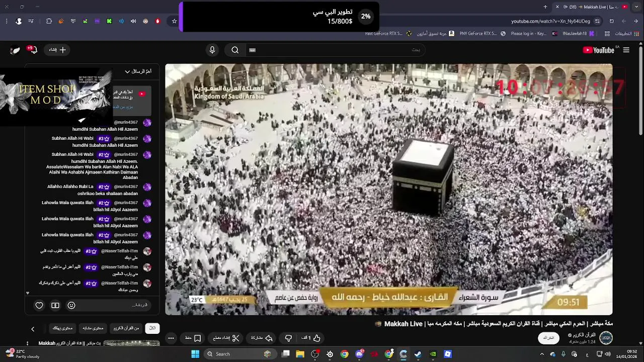Open site information icon in address bar
644x362 pixels.
point(597,21)
